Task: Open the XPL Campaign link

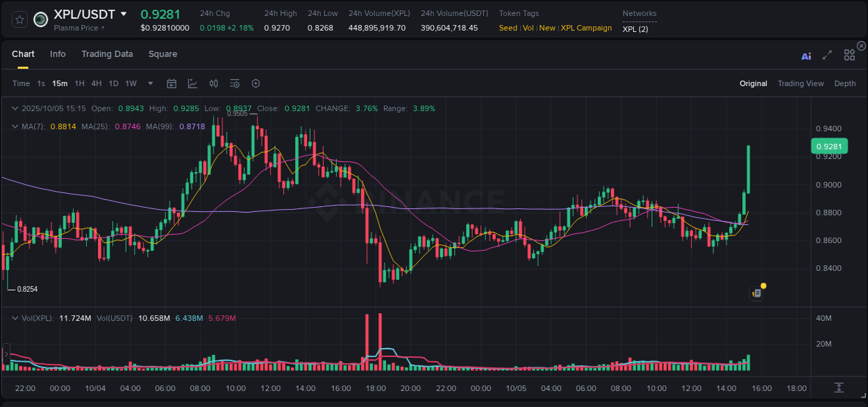Action: pyautogui.click(x=586, y=28)
